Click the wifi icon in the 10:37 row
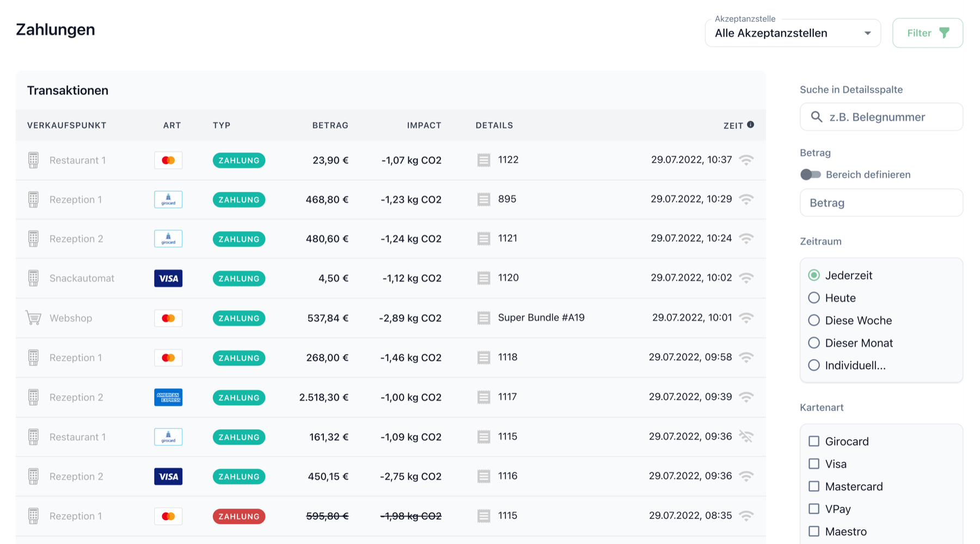The width and height of the screenshot is (980, 544). (746, 160)
